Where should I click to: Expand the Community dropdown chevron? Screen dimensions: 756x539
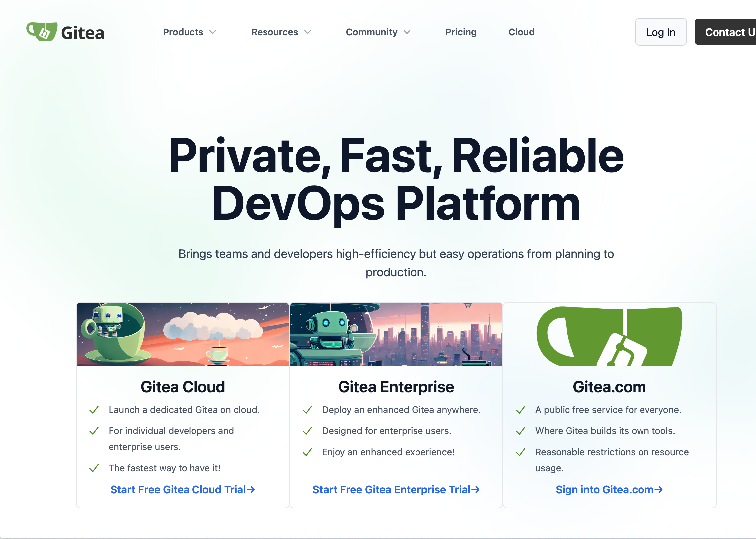coord(407,32)
